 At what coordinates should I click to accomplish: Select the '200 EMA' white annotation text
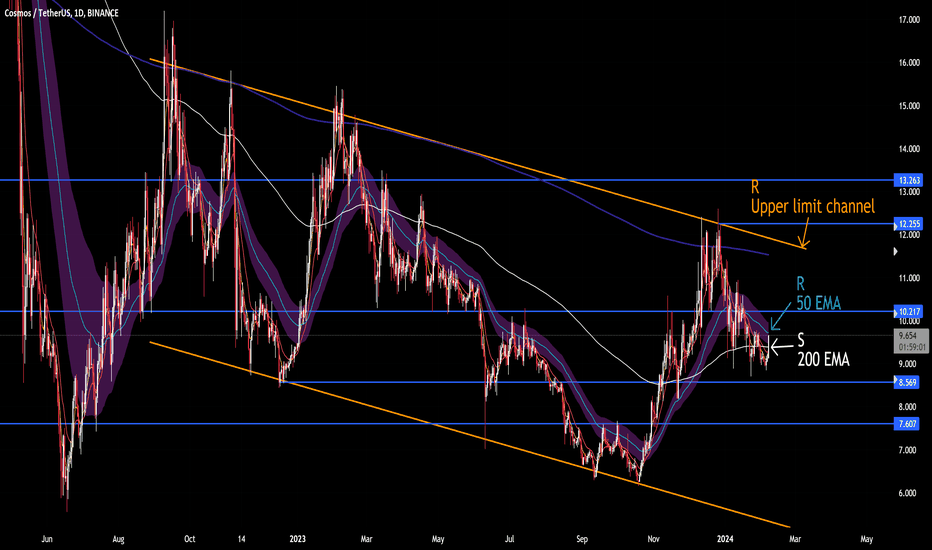coord(823,359)
